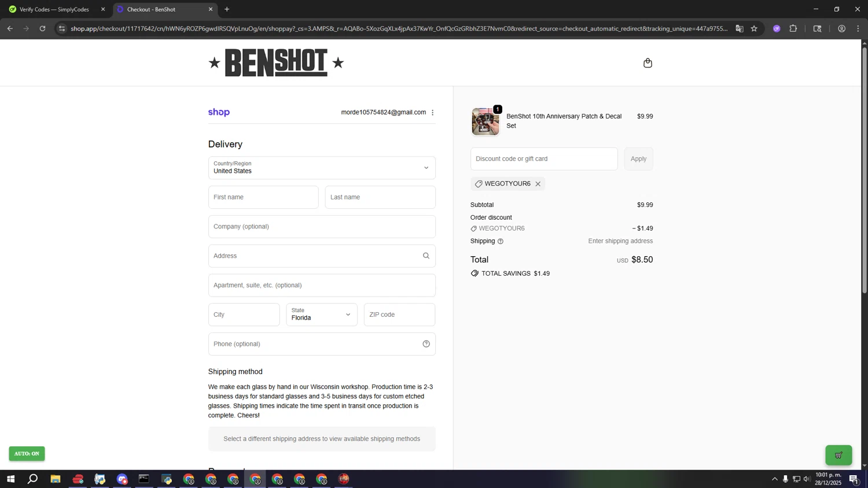Open Chrome three-dot menu
The image size is (868, 488).
[x=858, y=28]
